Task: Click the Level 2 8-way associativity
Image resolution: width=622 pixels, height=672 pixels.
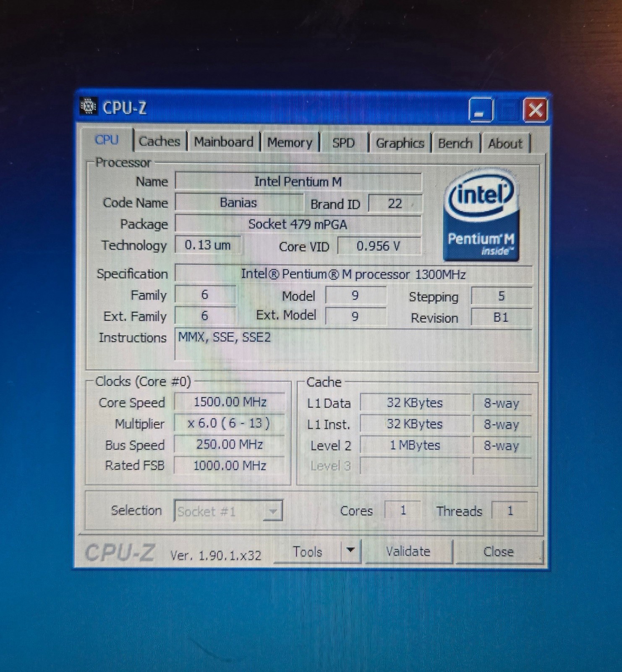Action: point(502,446)
